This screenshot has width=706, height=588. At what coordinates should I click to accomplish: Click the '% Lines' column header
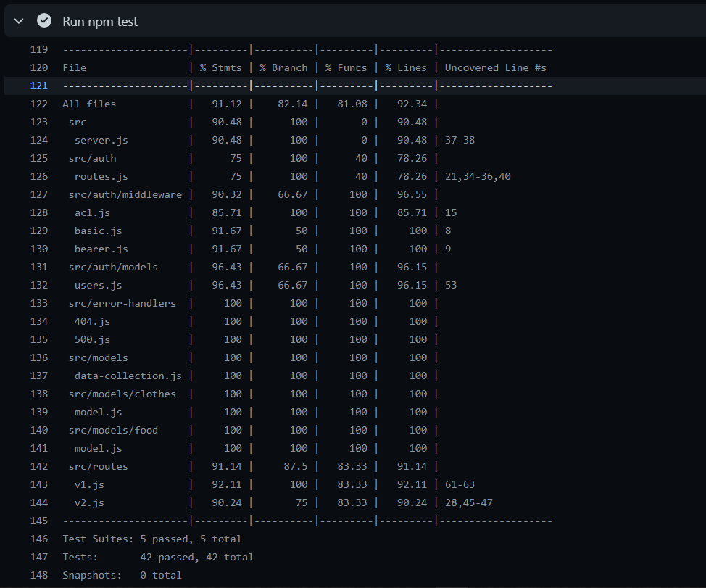[x=406, y=67]
